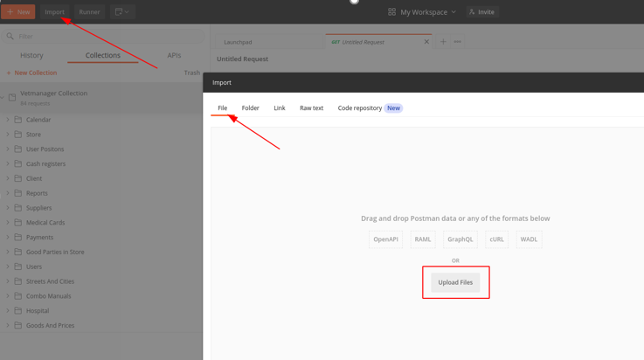Open the tab options ellipsis menu

457,41
